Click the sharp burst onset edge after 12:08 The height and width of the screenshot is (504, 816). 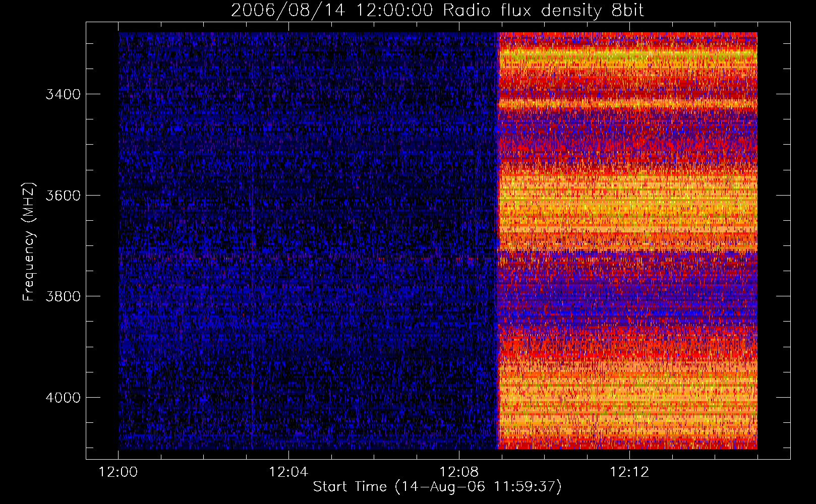[498, 240]
